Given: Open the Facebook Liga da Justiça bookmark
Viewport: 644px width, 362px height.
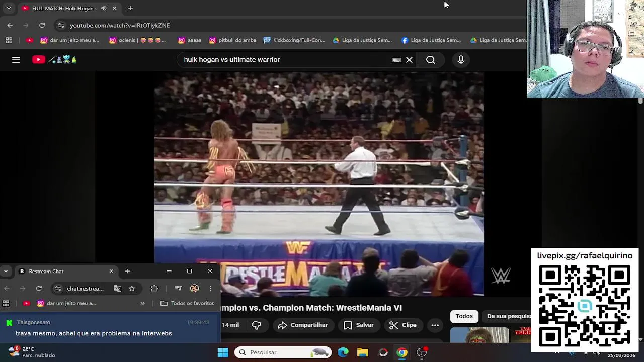Looking at the screenshot, I should click(x=431, y=40).
